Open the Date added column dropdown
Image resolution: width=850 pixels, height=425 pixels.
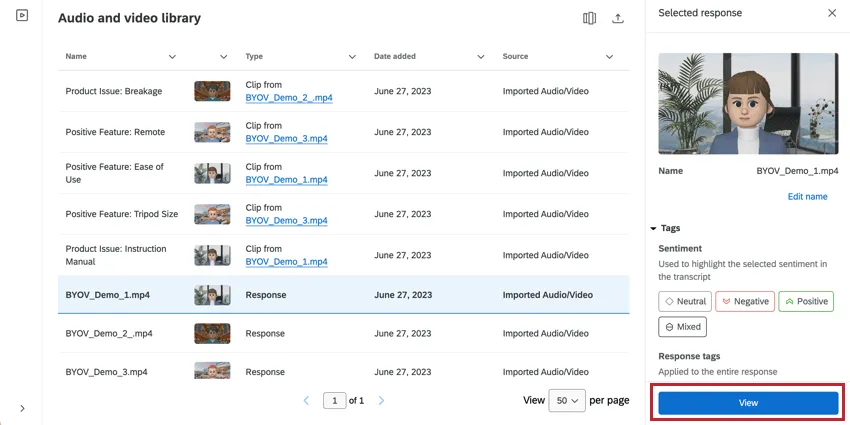(x=481, y=57)
